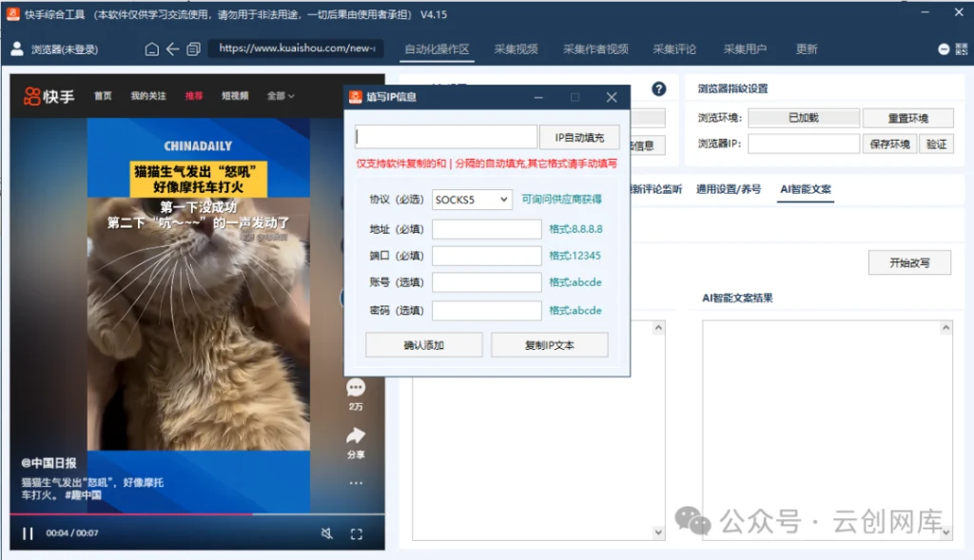Open the three-dot more options on video
Screen dimensions: 974x560
coord(356,483)
